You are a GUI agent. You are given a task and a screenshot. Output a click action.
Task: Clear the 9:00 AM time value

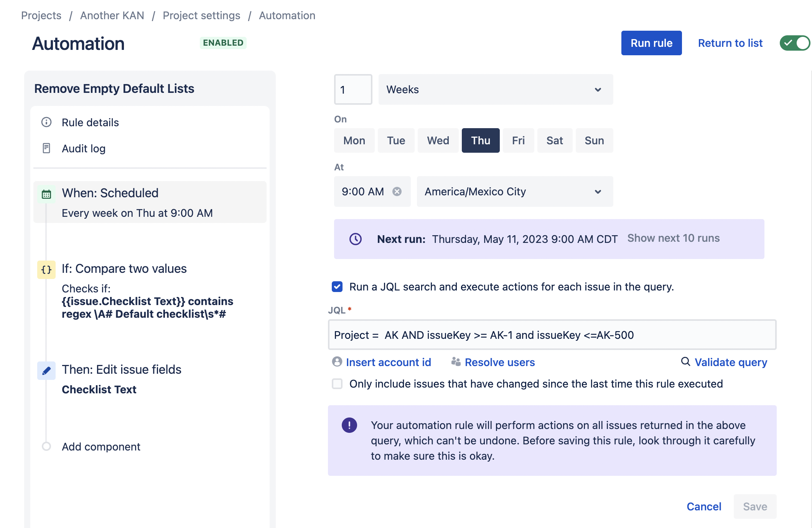coord(397,191)
